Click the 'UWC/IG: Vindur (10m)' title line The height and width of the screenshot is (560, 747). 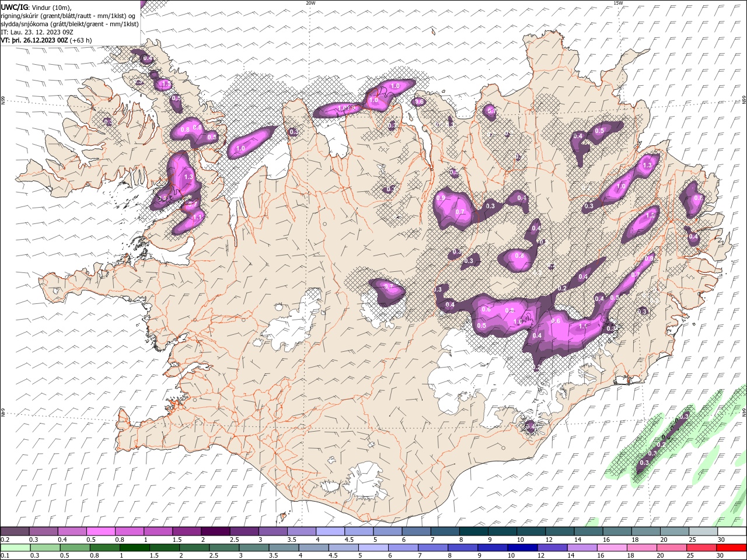36,7
